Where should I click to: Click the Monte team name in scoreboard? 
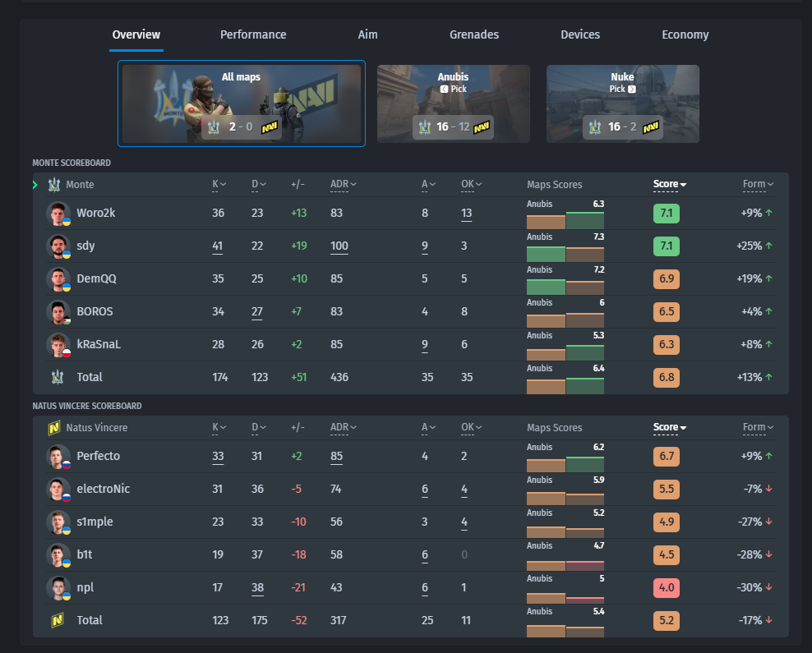[80, 185]
